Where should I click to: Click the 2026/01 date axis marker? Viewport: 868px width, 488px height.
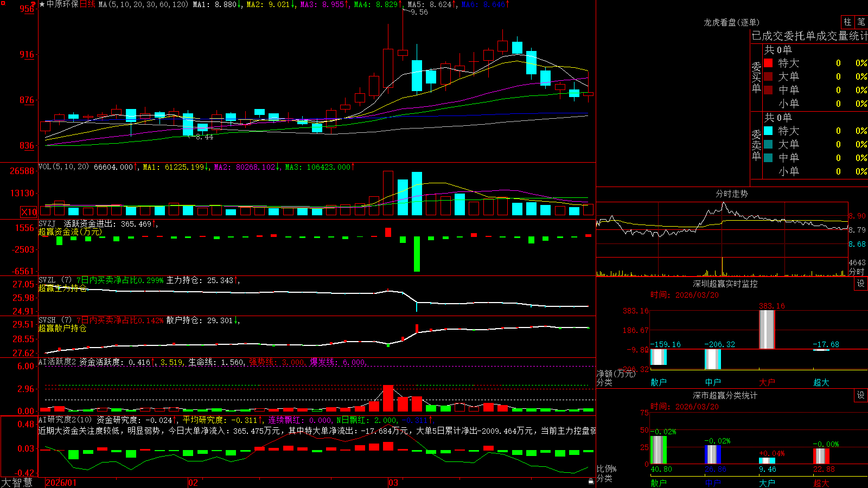coord(61,483)
